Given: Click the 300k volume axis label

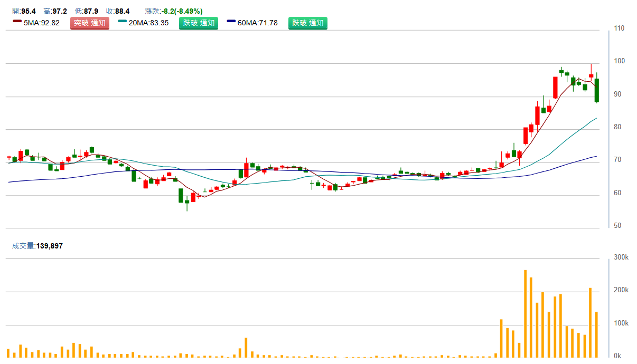Looking at the screenshot, I should pos(621,257).
